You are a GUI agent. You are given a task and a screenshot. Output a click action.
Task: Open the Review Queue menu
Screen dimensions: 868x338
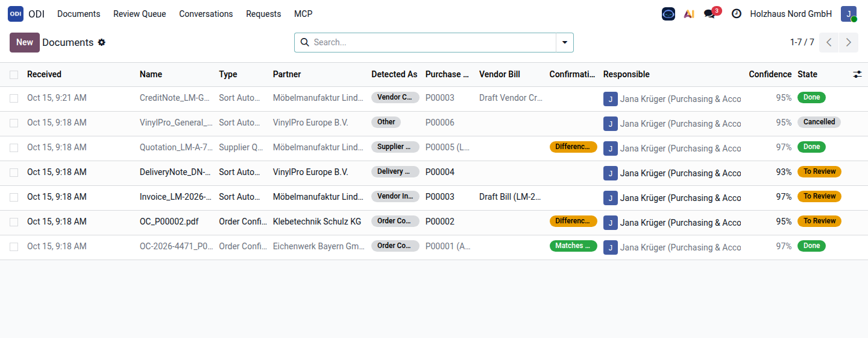pyautogui.click(x=140, y=14)
